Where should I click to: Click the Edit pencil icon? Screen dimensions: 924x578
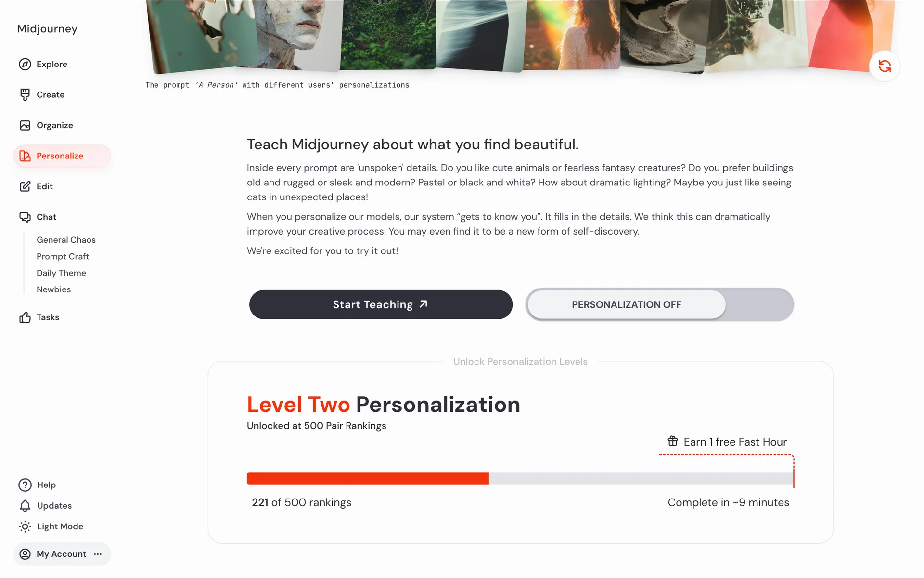click(25, 186)
